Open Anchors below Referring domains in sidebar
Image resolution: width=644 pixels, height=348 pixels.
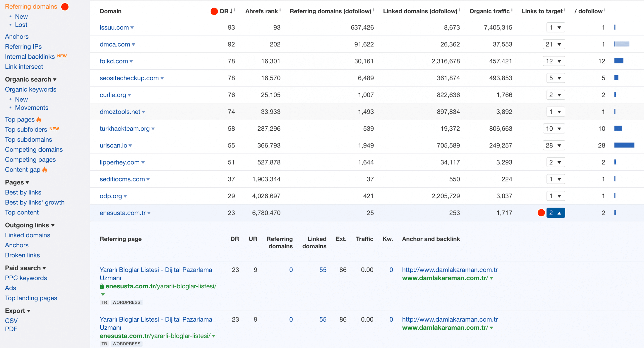click(x=17, y=36)
